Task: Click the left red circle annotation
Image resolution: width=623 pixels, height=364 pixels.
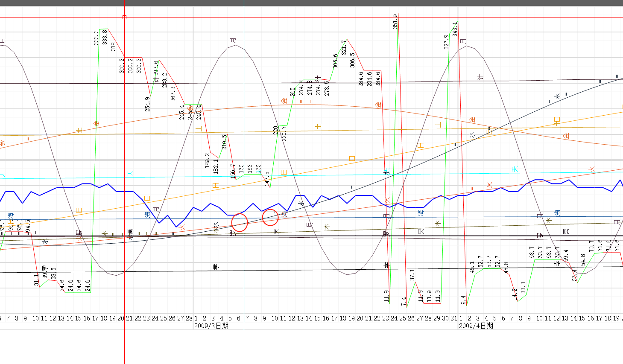Action: point(240,223)
